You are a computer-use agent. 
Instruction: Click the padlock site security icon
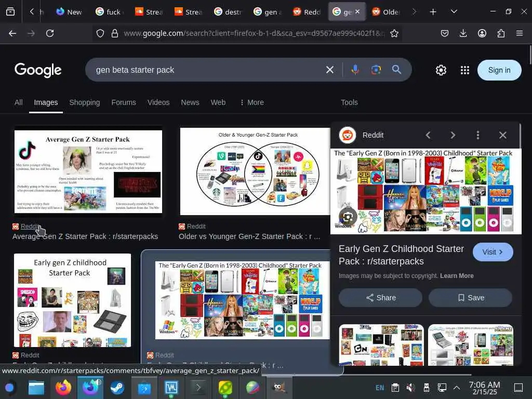coord(115,33)
